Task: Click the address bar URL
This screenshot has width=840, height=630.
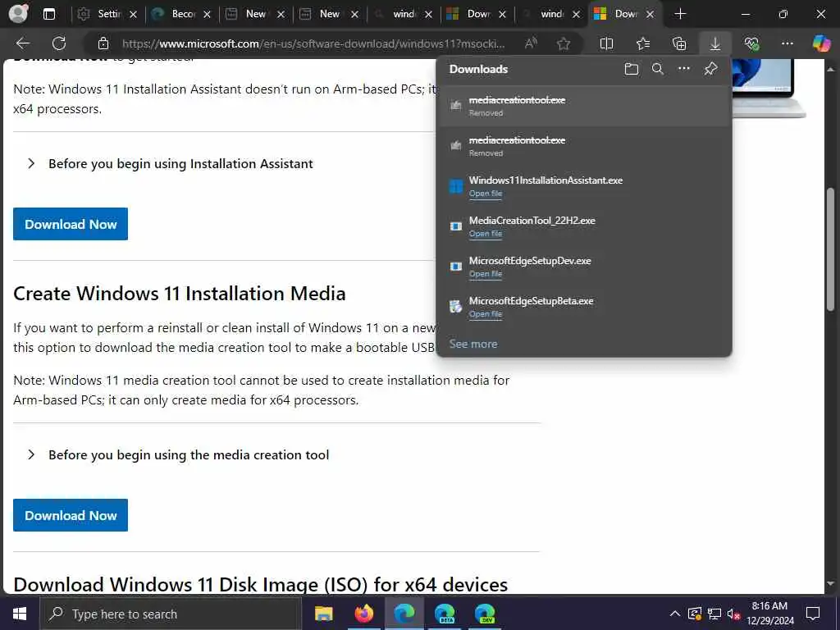Action: pos(313,43)
